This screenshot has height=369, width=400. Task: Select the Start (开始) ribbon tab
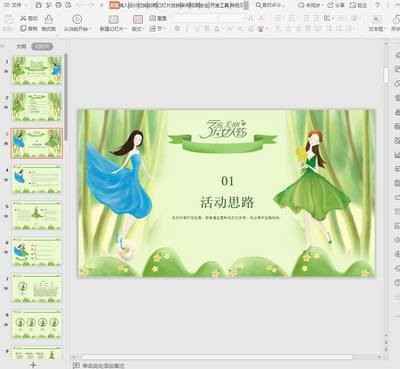pos(114,5)
